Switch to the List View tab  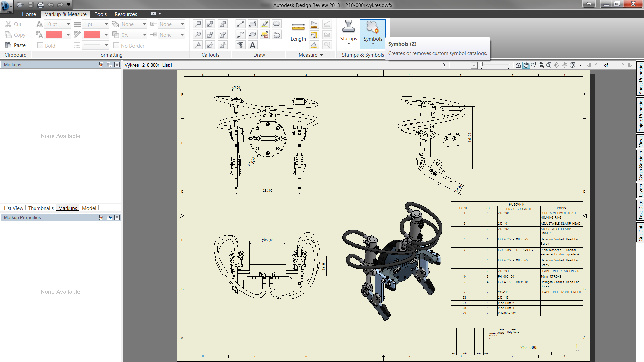click(14, 208)
